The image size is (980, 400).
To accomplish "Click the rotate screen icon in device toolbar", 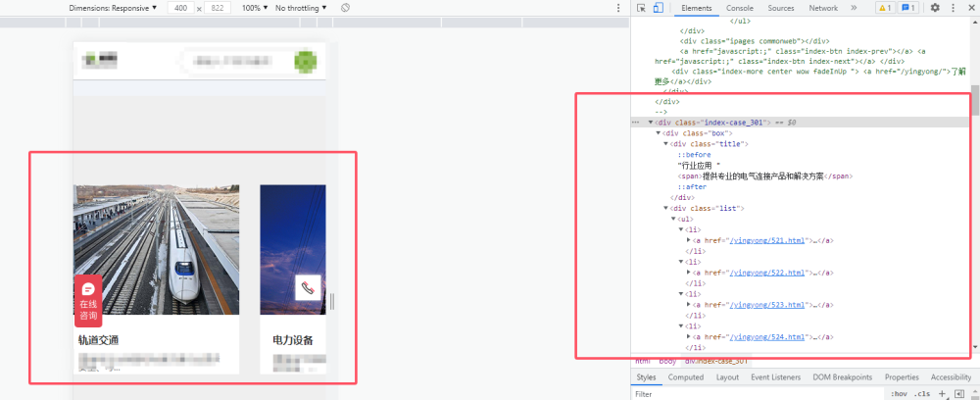I will click(345, 8).
